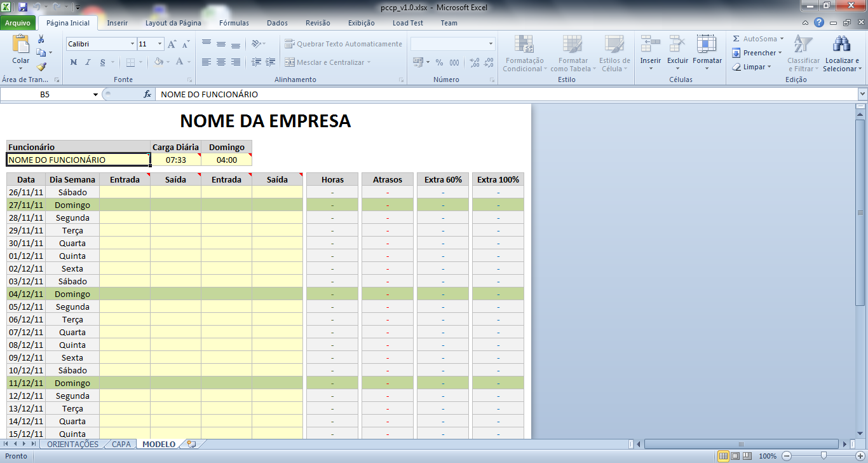
Task: Center text horizontally
Action: coord(221,62)
